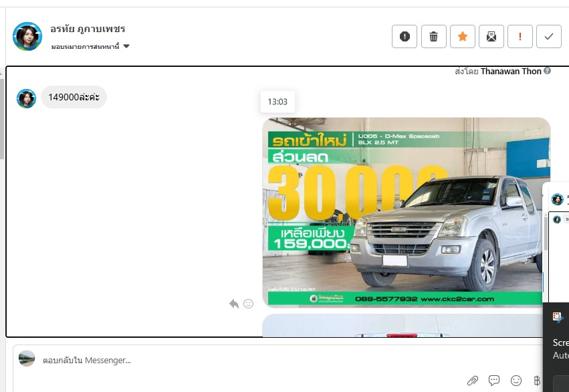Toggle the orange star follow-up flag
569x392 pixels.
[462, 36]
